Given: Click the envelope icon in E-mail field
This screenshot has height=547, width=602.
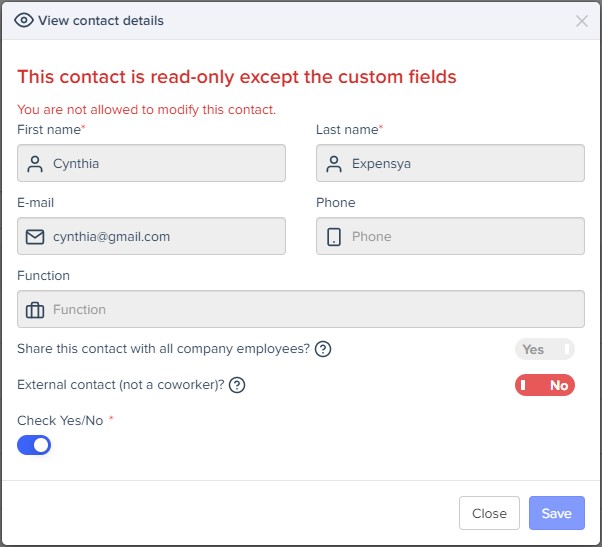Looking at the screenshot, I should pos(35,237).
